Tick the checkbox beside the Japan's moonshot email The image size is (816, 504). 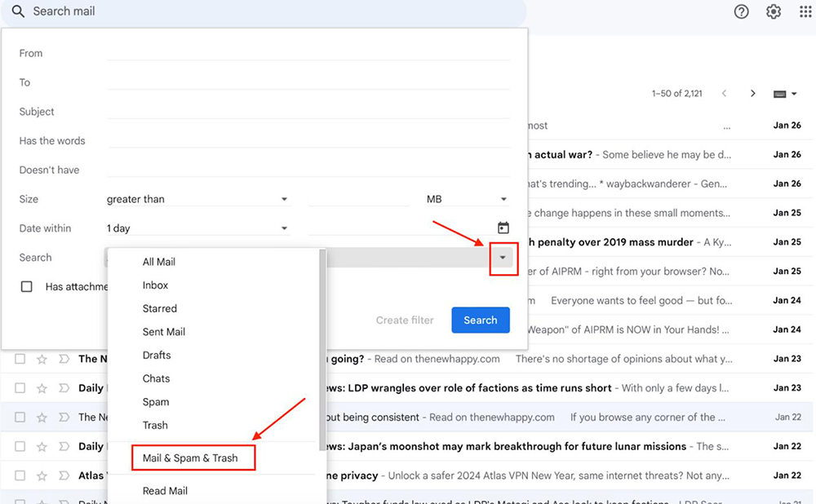point(20,446)
